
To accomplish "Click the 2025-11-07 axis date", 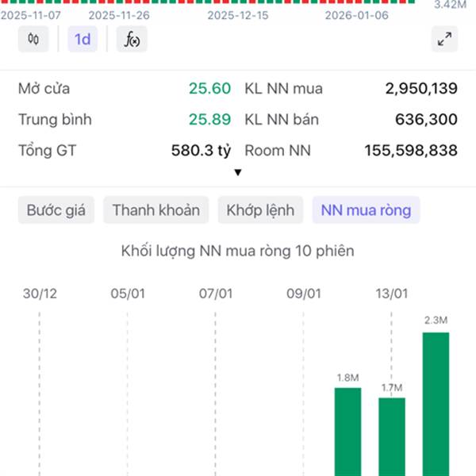I will [30, 15].
